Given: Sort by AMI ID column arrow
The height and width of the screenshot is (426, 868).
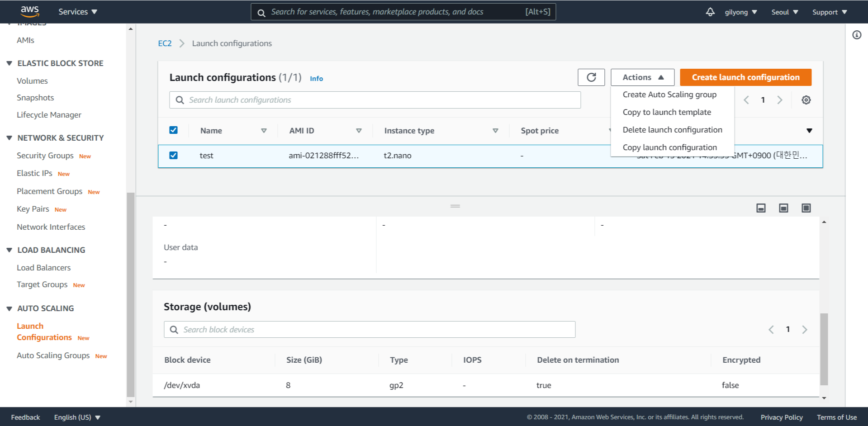Looking at the screenshot, I should (359, 131).
